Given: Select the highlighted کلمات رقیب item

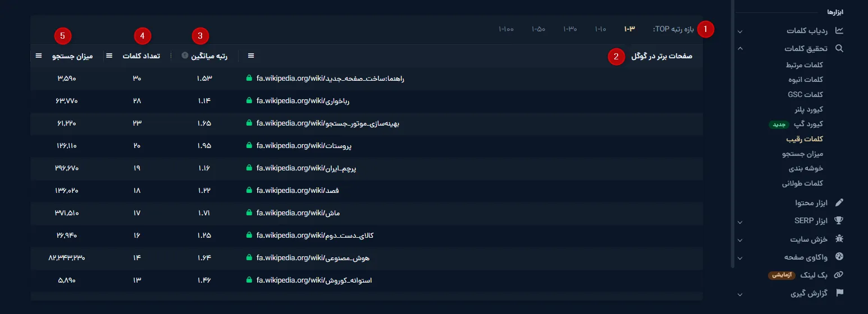Looking at the screenshot, I should (806, 138).
